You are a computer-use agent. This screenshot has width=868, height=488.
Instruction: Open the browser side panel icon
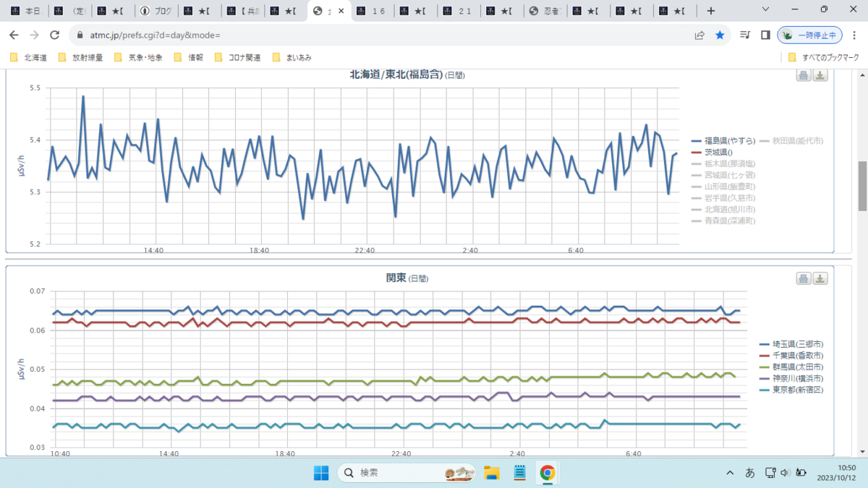pos(765,35)
